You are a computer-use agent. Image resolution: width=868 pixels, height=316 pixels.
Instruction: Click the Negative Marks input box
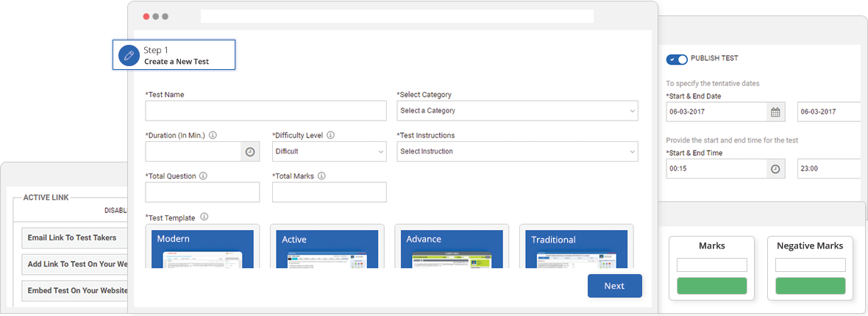[x=811, y=265]
